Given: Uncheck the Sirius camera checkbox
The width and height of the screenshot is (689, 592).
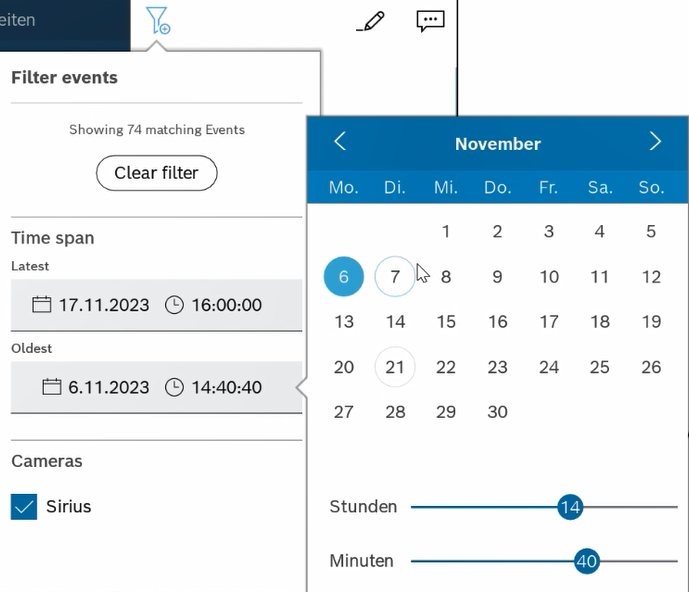Looking at the screenshot, I should click(24, 507).
